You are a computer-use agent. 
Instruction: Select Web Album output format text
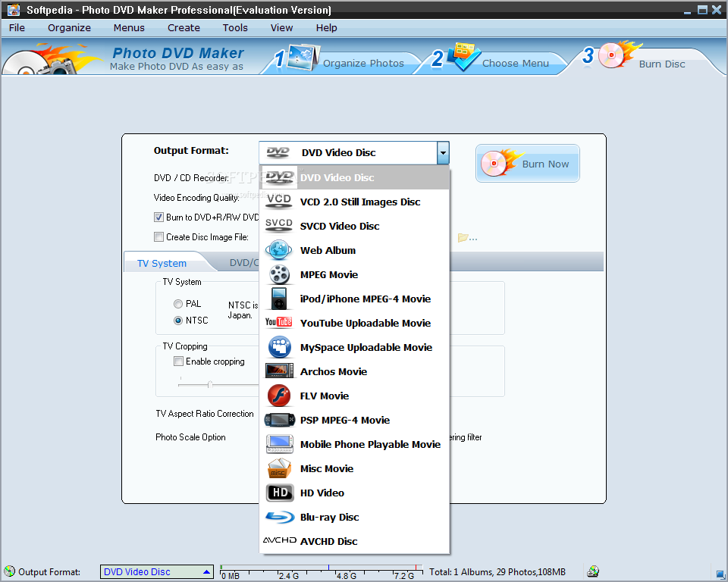point(328,250)
